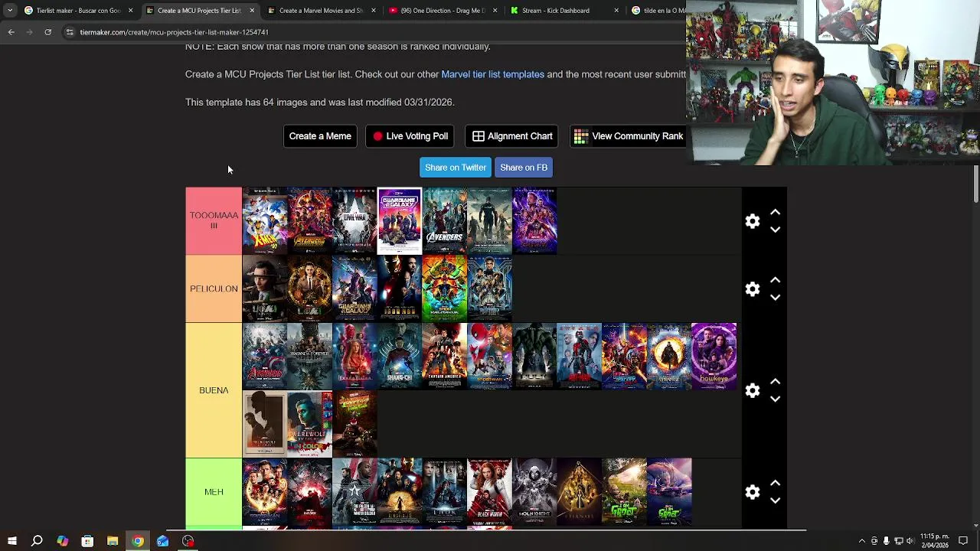This screenshot has width=980, height=551.
Task: Switch to One Direction - Drag Me Down tab
Action: point(443,11)
